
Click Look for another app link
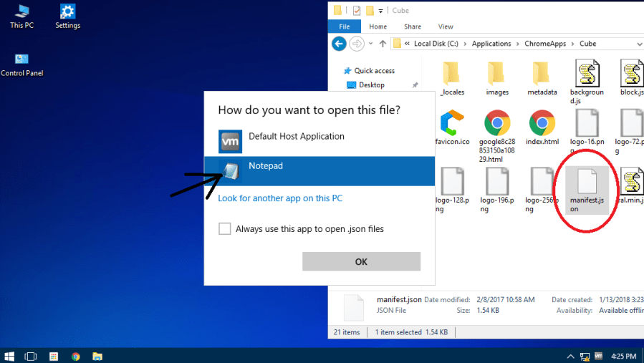tap(280, 198)
